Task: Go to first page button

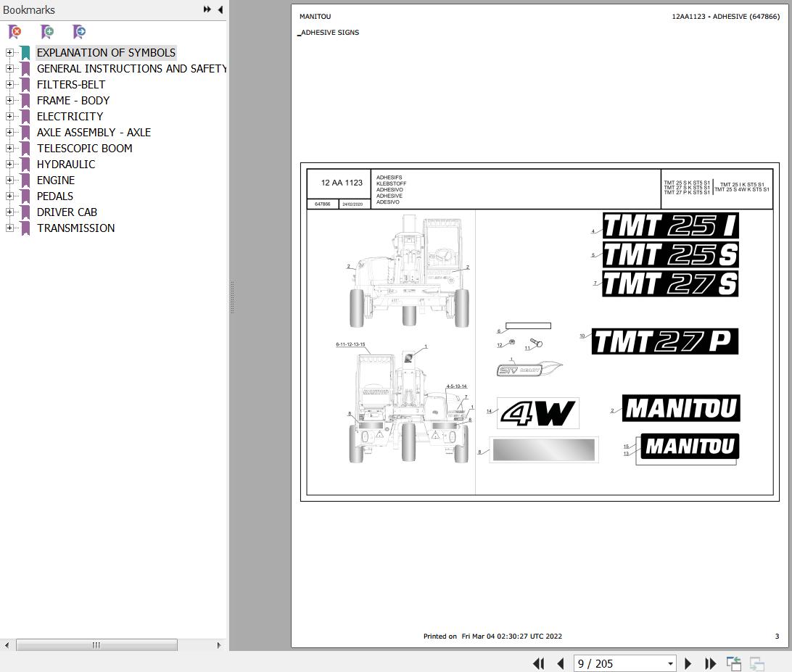Action: click(x=538, y=663)
